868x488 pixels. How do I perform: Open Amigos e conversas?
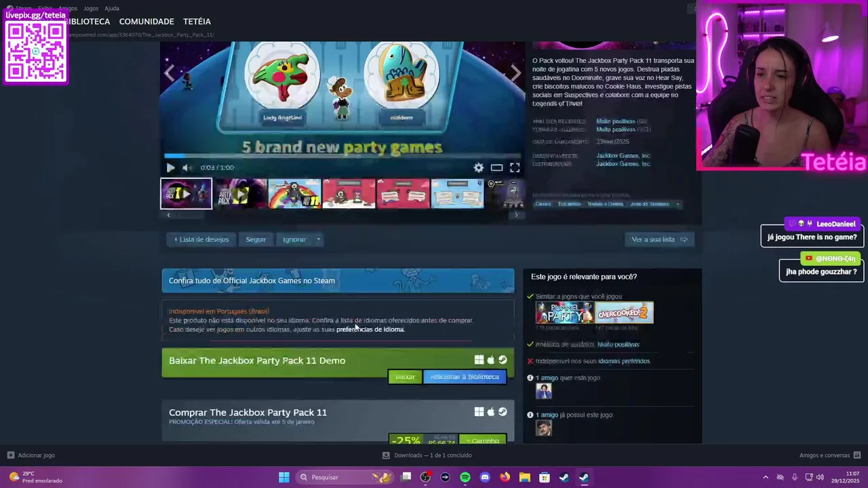830,455
